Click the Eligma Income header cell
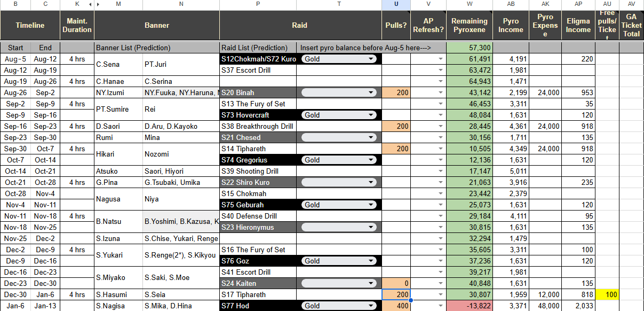Screen dimensions: 644x311 (x=578, y=25)
